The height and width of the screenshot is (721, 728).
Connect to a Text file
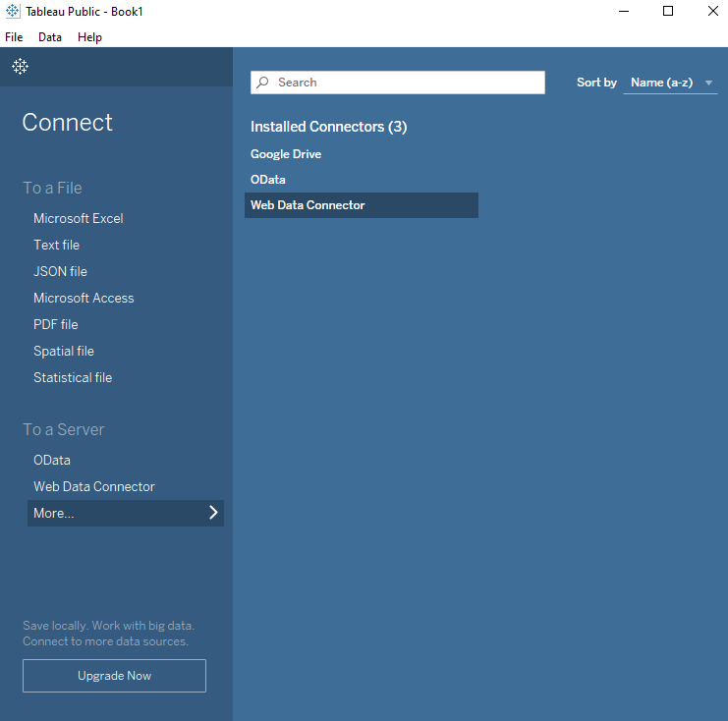[x=57, y=245]
